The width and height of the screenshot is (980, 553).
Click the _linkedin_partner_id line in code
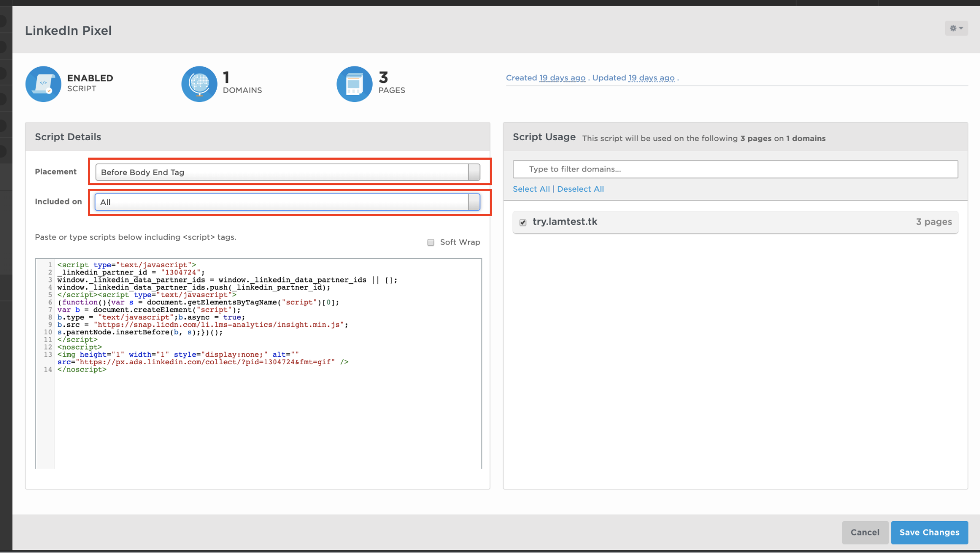131,273
